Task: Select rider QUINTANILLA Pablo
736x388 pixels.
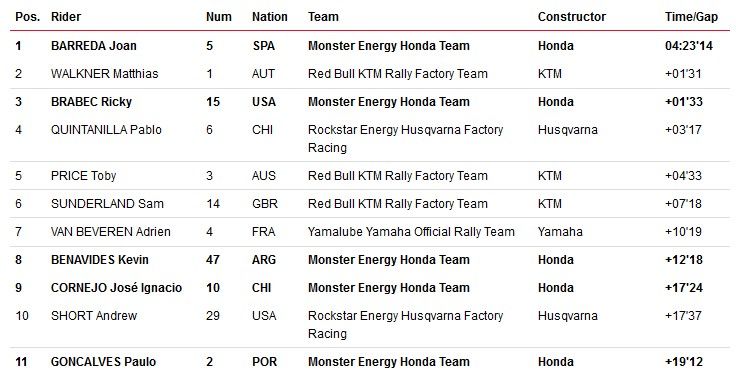Action: (106, 130)
